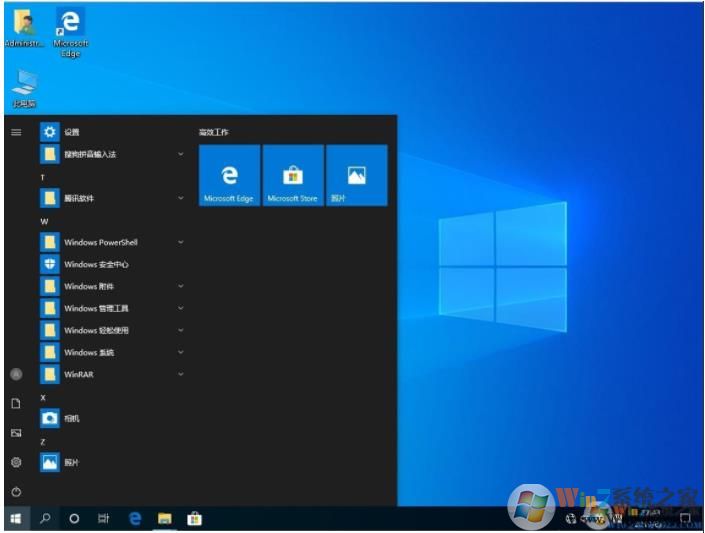Open Settings gear in Start sidebar
Viewport: 705px width, 533px height.
pos(16,462)
